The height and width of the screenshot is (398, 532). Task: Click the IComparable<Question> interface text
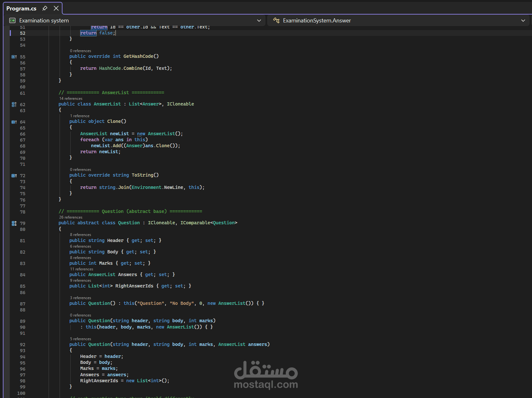[x=209, y=223]
